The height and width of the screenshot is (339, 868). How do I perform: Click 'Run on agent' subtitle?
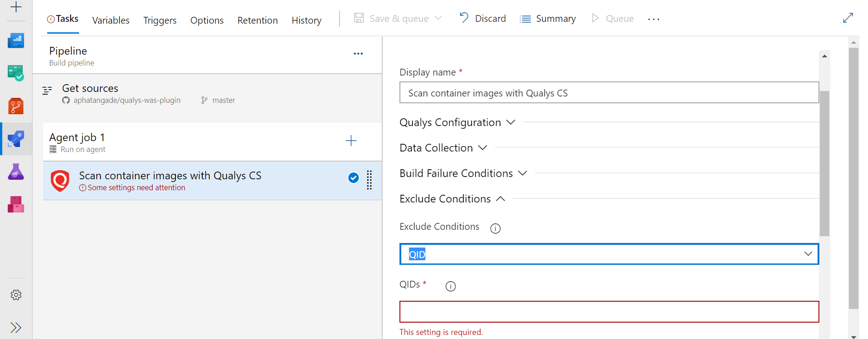[83, 149]
